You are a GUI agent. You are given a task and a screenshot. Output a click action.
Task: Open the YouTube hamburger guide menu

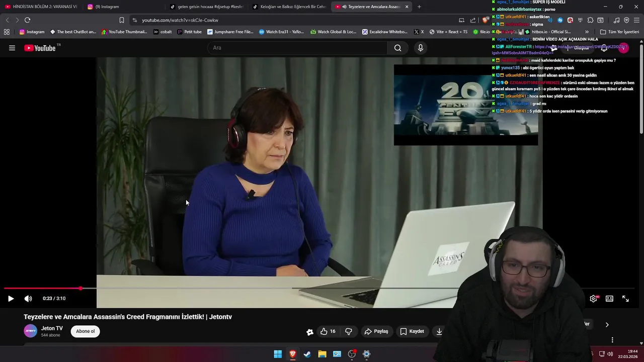pyautogui.click(x=12, y=48)
